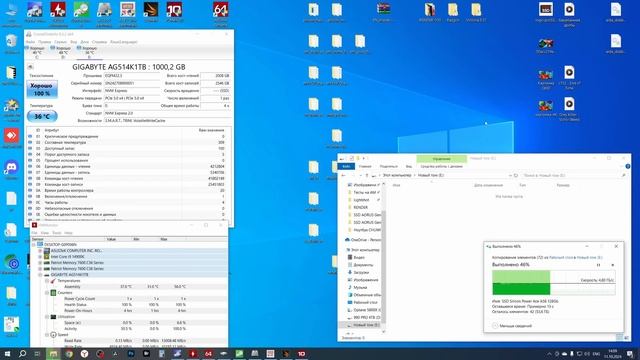Click the 'Новый том (E:)' destination link in copy dialog
The image size is (640, 360).
click(x=589, y=258)
